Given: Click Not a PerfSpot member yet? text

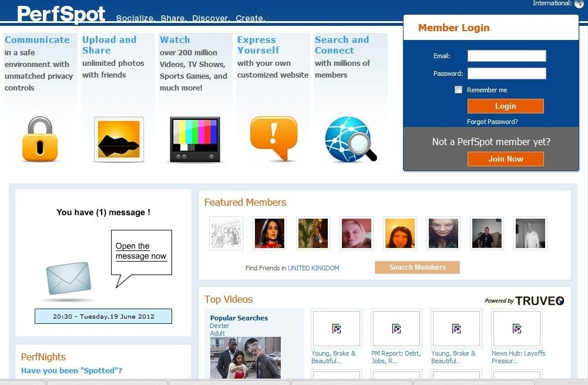Looking at the screenshot, I should [x=491, y=142].
